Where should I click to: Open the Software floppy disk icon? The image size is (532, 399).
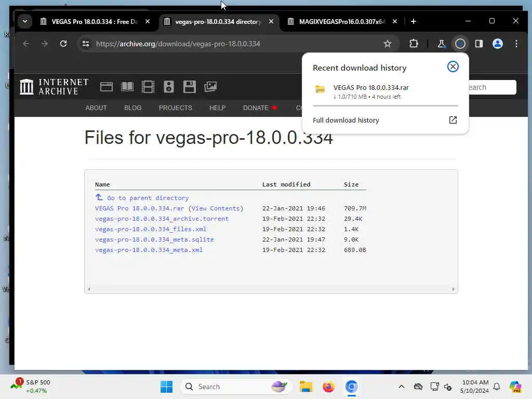coord(189,87)
